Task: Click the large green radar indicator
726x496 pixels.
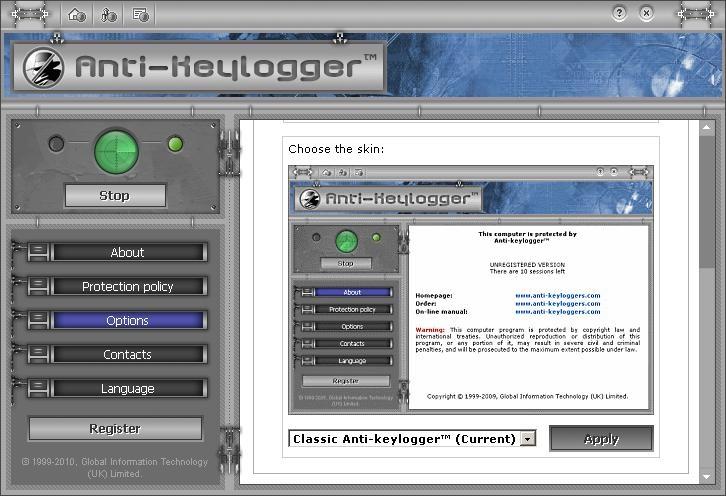Action: tap(116, 151)
